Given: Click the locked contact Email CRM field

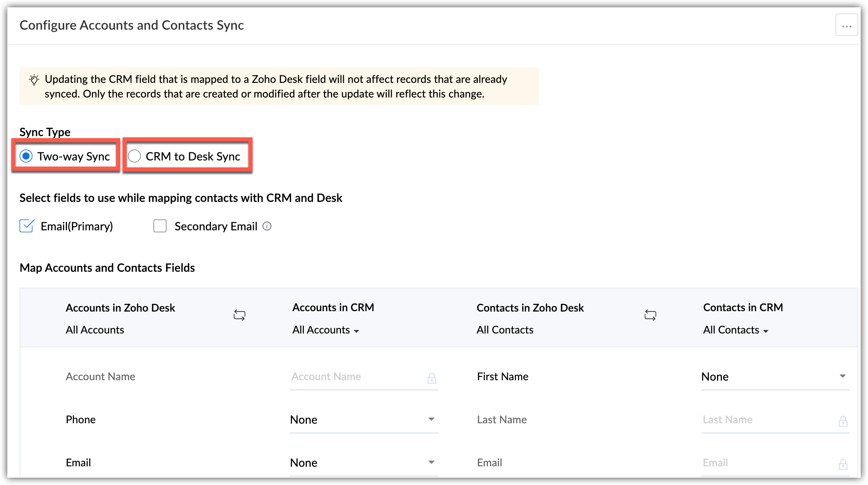Looking at the screenshot, I should [775, 463].
